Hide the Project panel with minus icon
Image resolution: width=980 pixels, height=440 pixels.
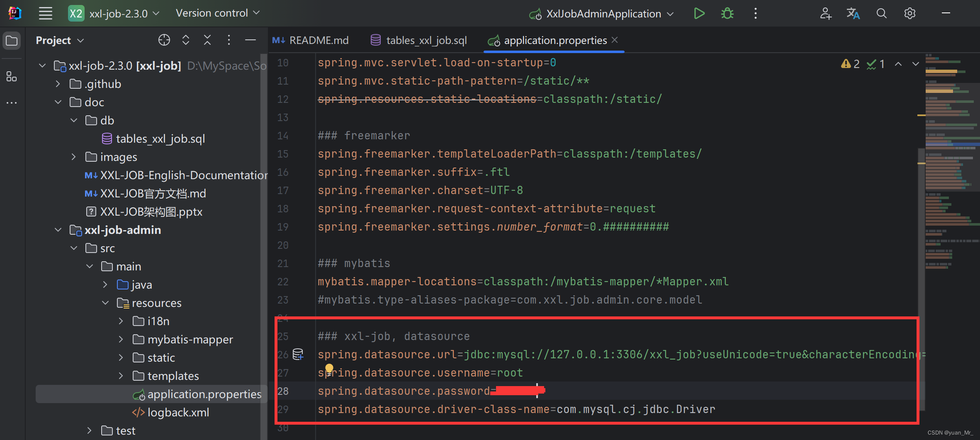(x=250, y=40)
